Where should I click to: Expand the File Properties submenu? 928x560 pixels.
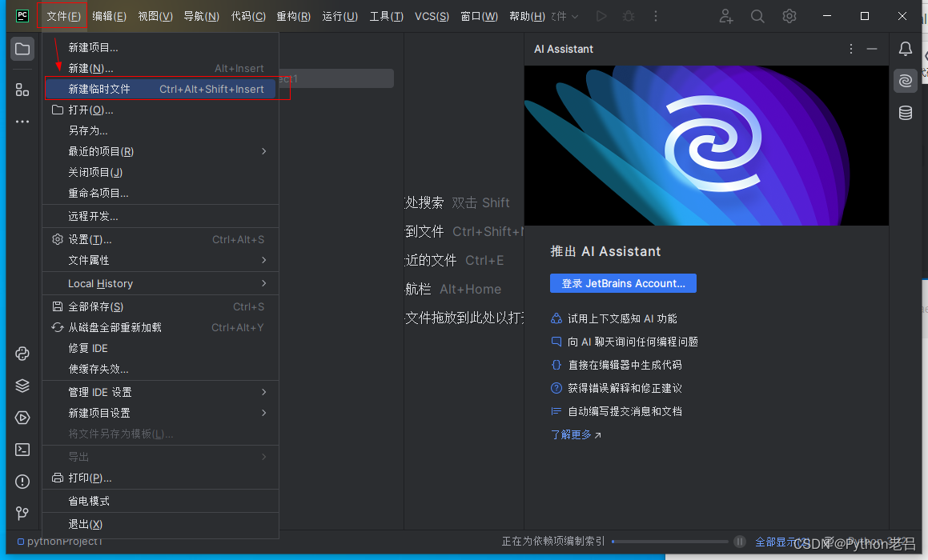click(160, 260)
